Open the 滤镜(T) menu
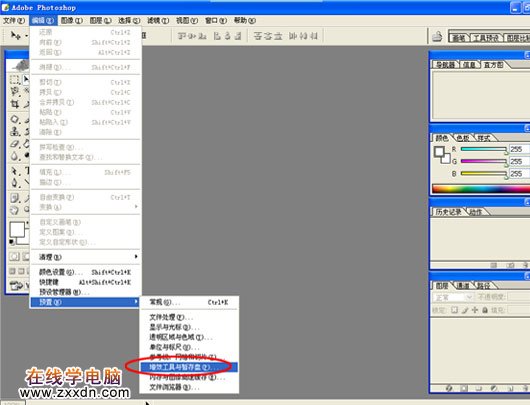The height and width of the screenshot is (405, 530). [158, 21]
